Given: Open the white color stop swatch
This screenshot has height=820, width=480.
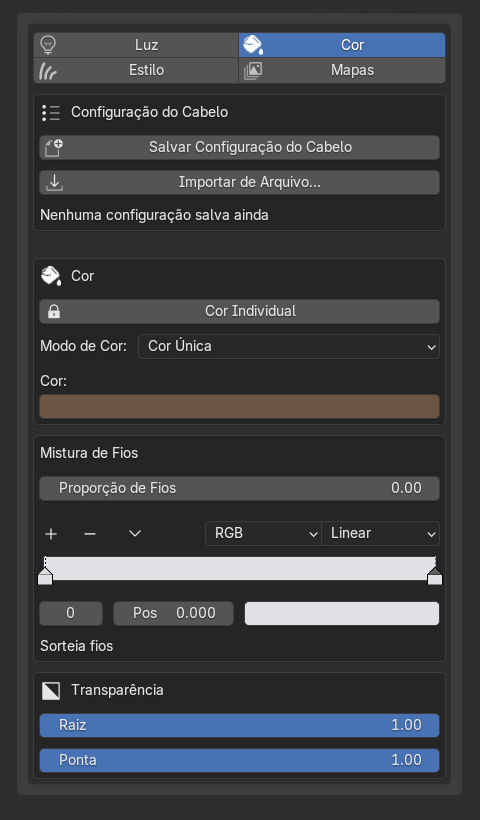Looking at the screenshot, I should 342,613.
